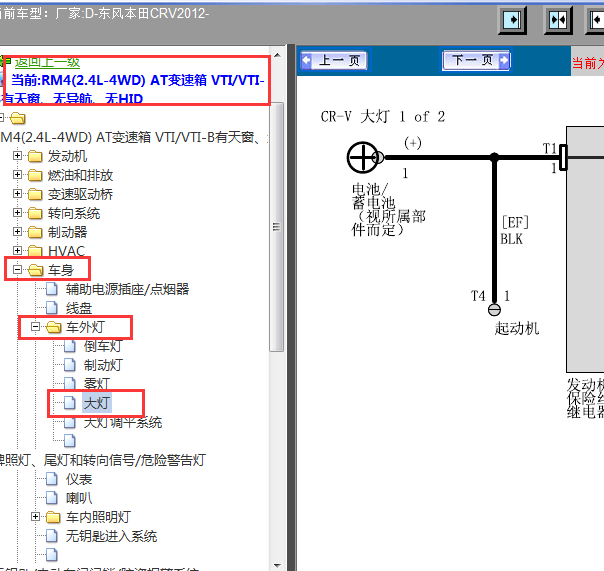Image resolution: width=604 pixels, height=571 pixels.
Task: Open the 返回上一级 link
Action: [47, 62]
